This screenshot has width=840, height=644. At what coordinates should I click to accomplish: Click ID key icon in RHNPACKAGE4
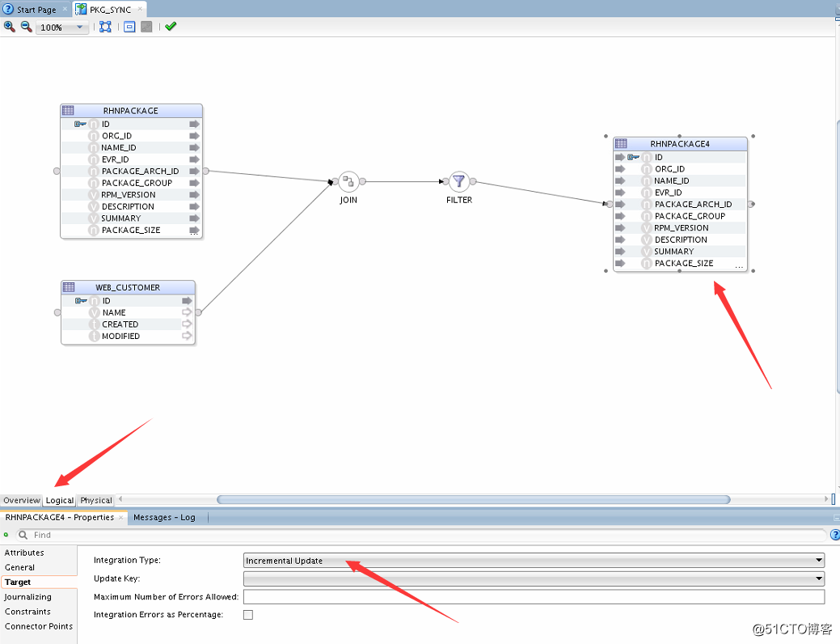(x=633, y=157)
